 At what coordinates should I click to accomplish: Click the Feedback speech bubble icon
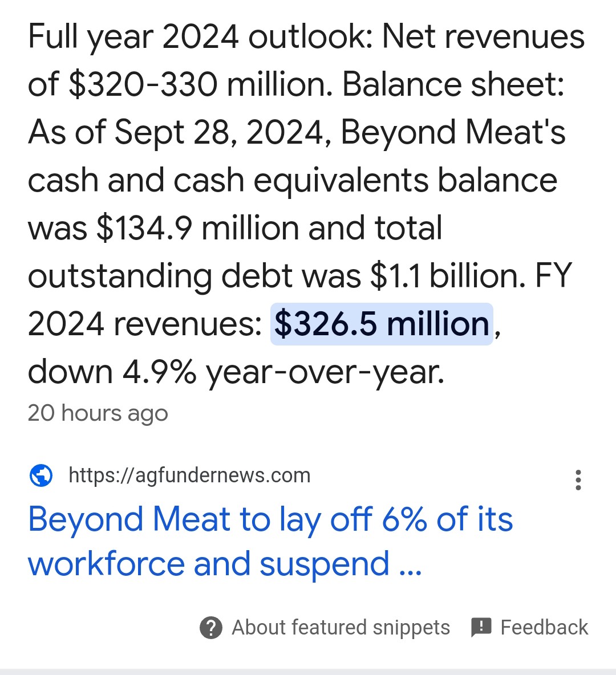coord(481,628)
